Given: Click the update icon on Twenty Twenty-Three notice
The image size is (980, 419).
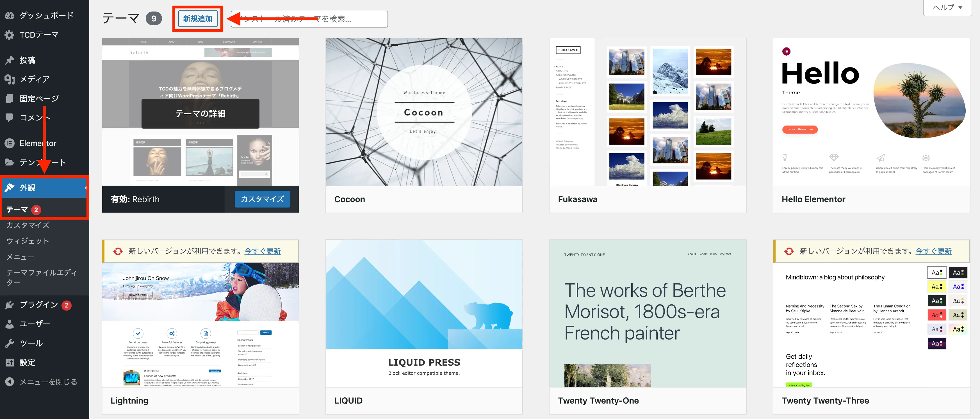Looking at the screenshot, I should (x=789, y=251).
